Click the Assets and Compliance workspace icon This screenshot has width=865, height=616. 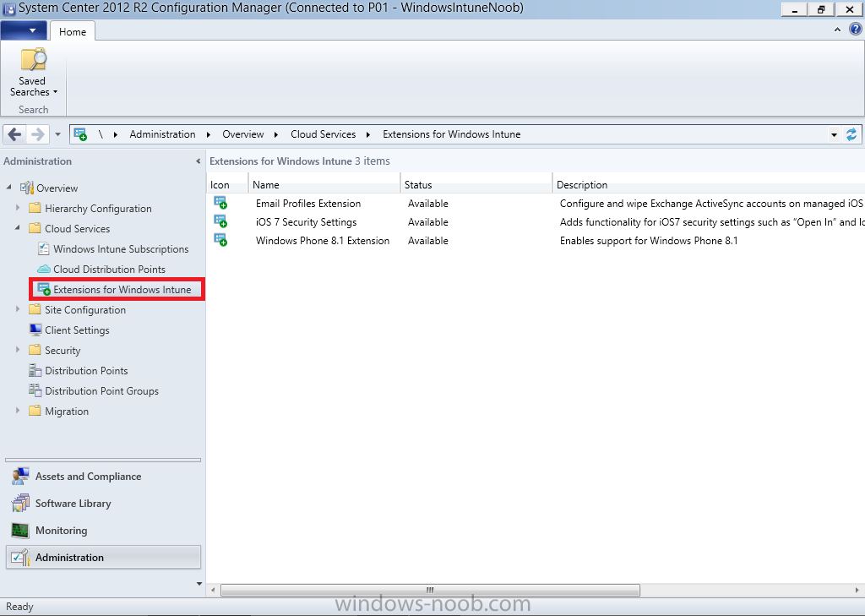[x=20, y=477]
